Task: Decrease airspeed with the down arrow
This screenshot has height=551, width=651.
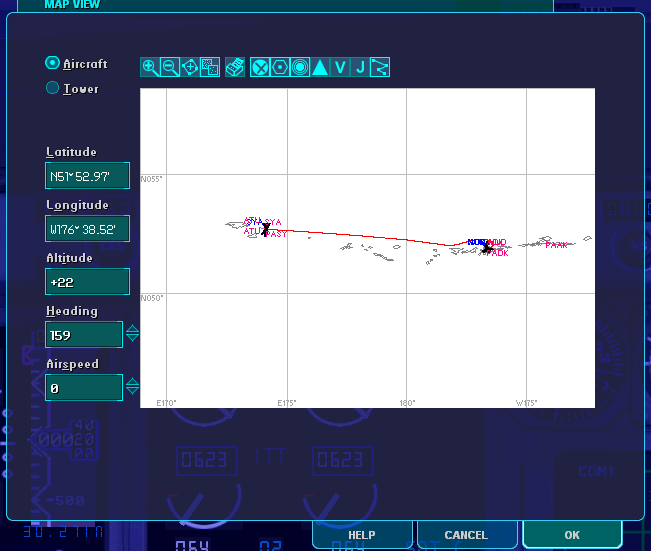Action: pos(132,391)
